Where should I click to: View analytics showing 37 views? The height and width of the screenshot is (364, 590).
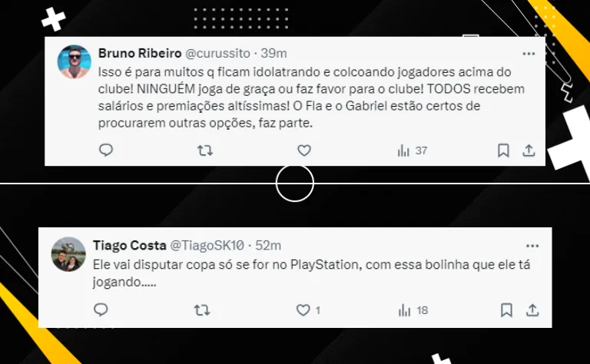click(413, 151)
